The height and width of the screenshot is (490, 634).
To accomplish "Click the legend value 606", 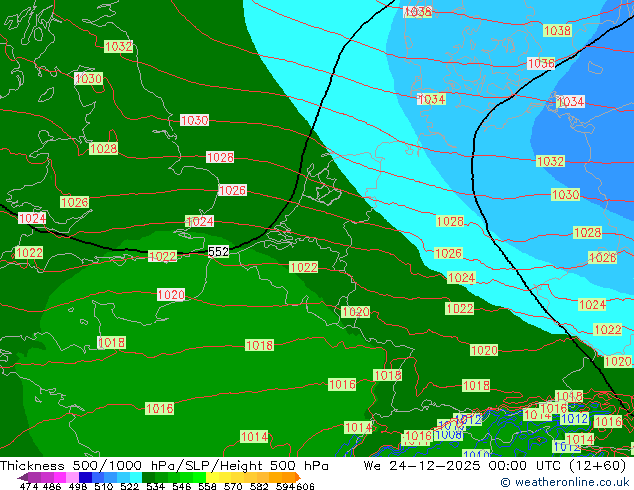I will click(305, 486).
